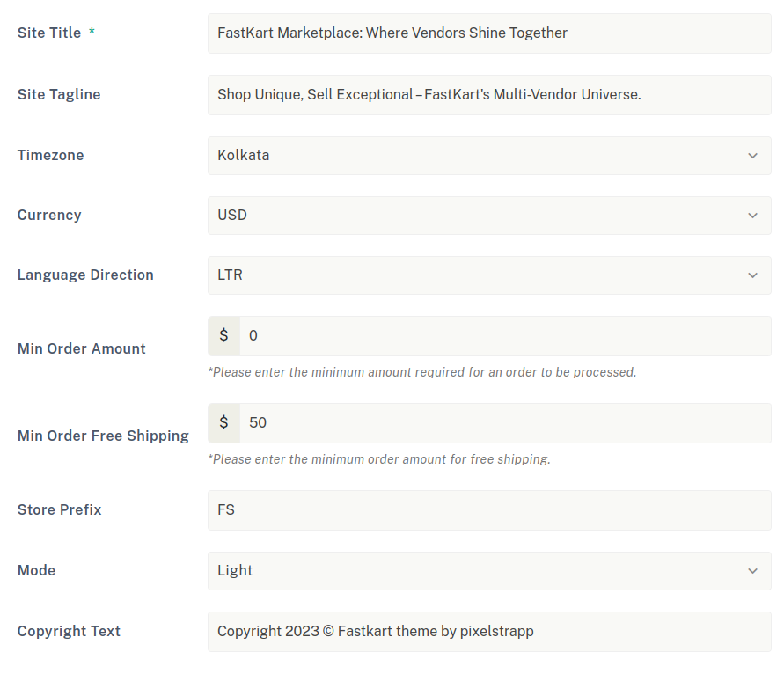784x674 pixels.
Task: Click the chevron arrow in Timezone field
Action: coord(753,156)
